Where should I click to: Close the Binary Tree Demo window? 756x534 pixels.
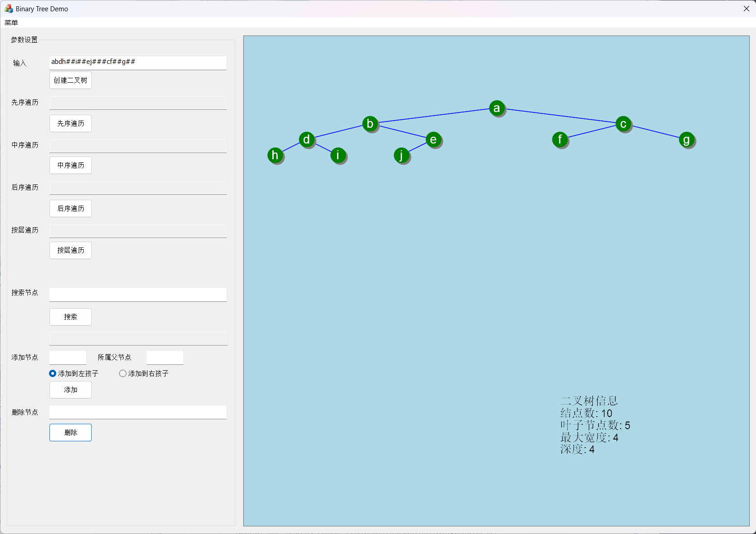click(x=746, y=9)
